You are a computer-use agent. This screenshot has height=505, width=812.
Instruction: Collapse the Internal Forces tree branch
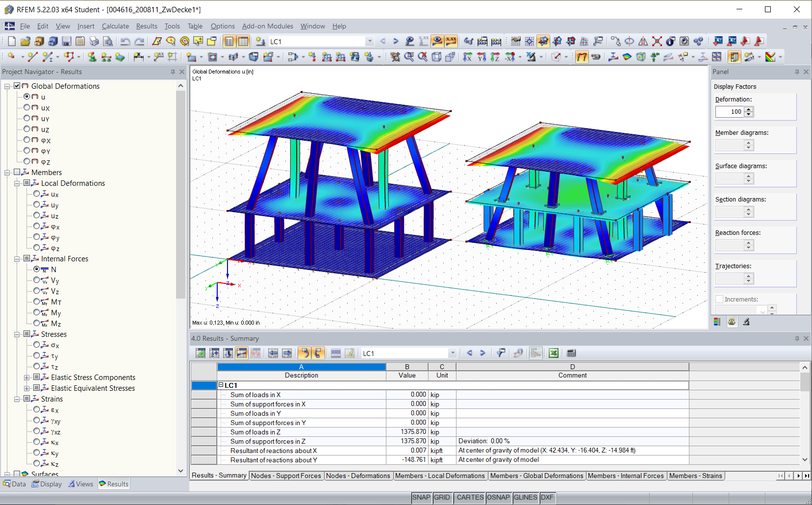(x=17, y=258)
